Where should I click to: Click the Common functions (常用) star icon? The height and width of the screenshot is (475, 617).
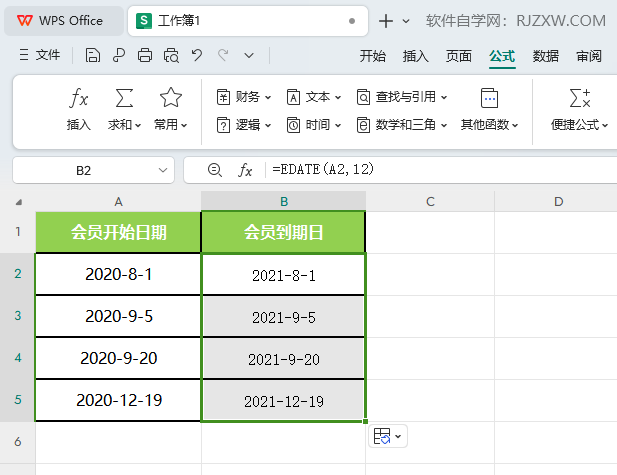point(171,98)
